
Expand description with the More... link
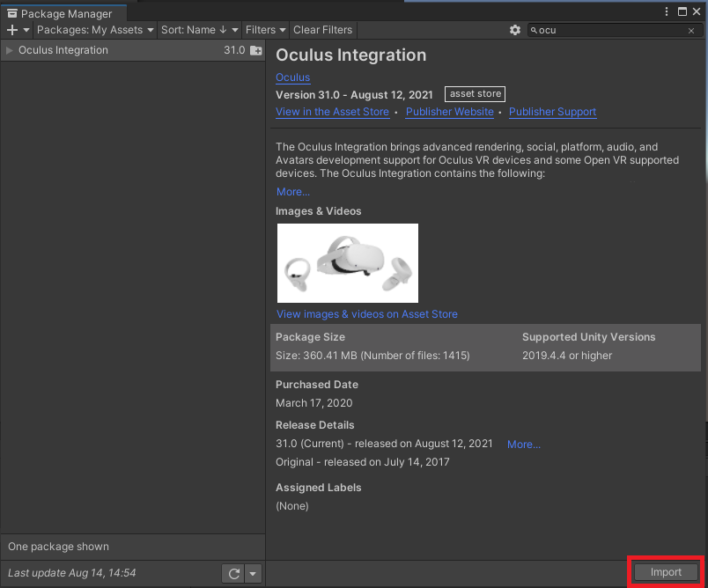click(293, 192)
